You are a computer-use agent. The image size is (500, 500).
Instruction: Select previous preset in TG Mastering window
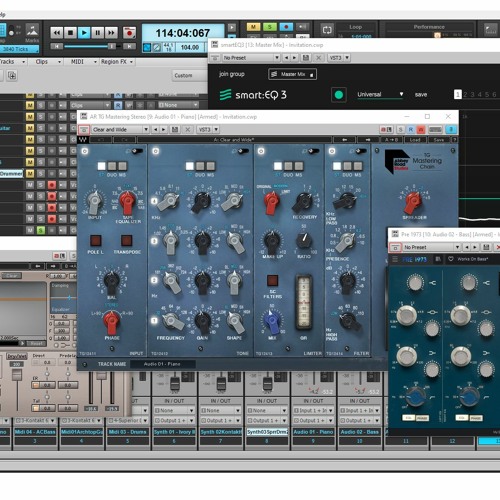[x=155, y=129]
